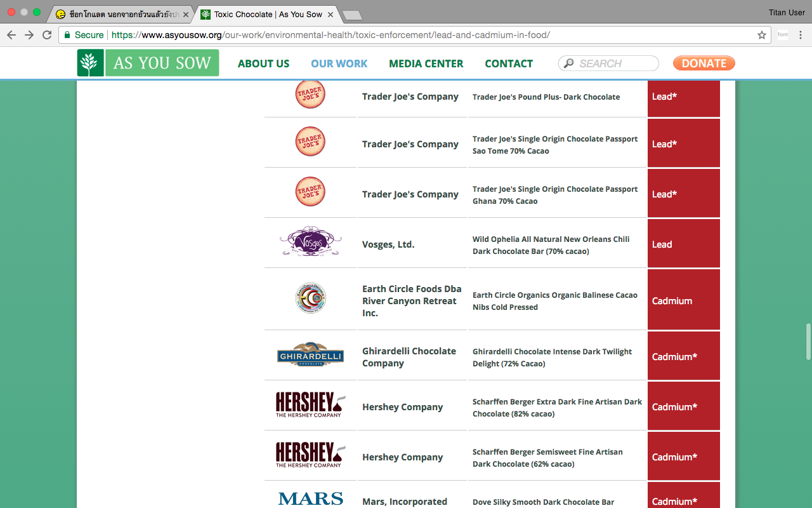Click the Cadmium* cell in Scharffen Berger Semisweet row
The image size is (812, 508).
click(x=684, y=456)
